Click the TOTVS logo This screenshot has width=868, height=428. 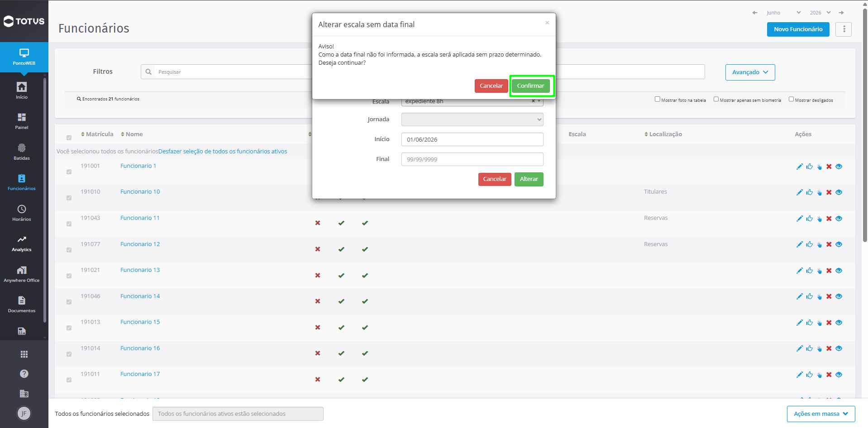coord(24,21)
